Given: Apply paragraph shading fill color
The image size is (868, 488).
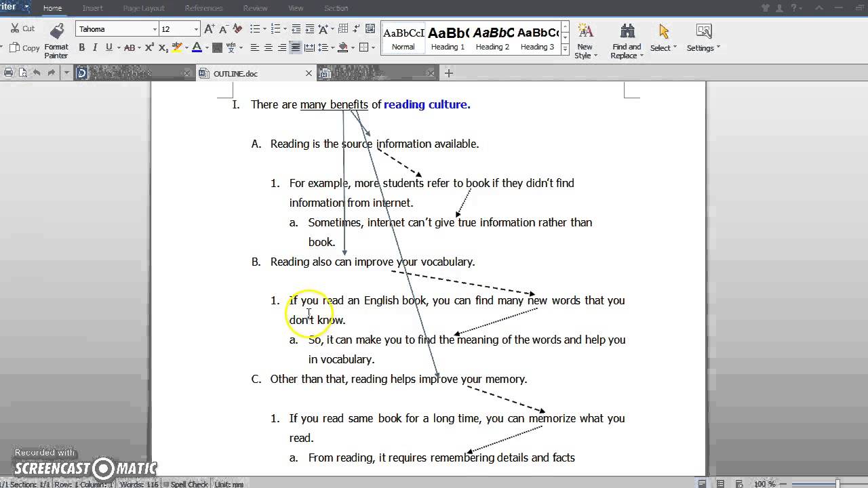Looking at the screenshot, I should tap(342, 47).
